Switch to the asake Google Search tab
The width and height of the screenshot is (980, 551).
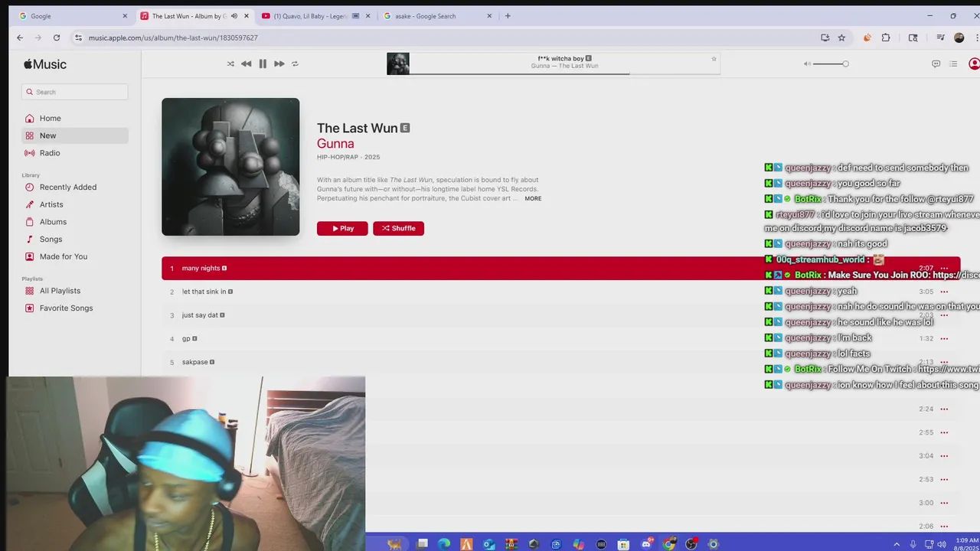(436, 16)
